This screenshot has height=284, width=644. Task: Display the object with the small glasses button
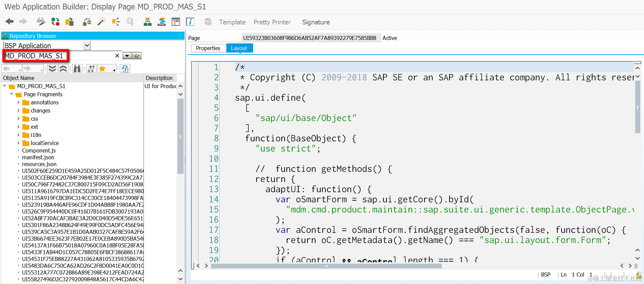coord(137,56)
